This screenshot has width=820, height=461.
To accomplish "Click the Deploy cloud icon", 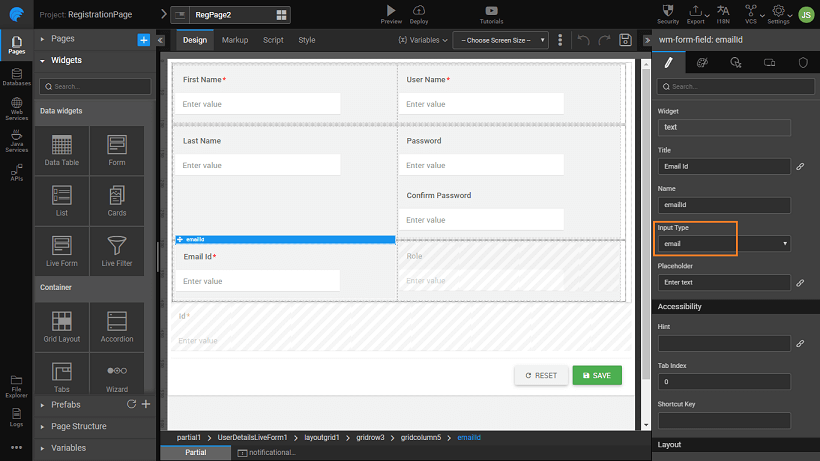I will 419,10.
